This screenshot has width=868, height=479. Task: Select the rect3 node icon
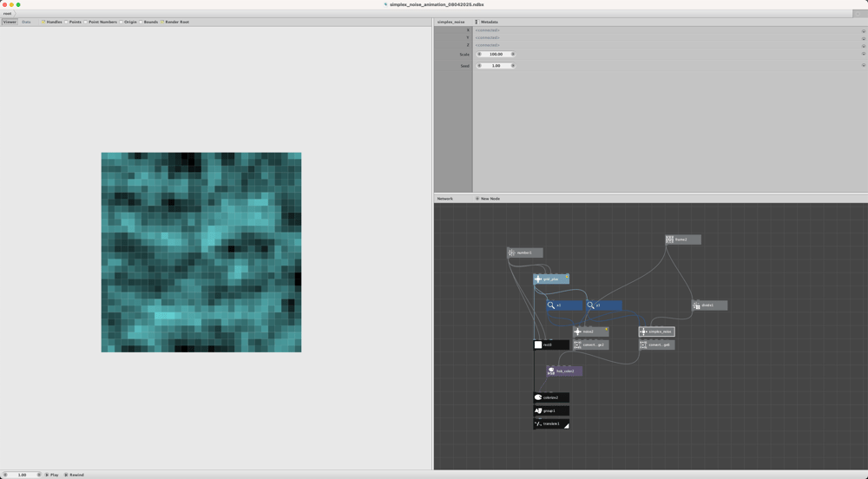click(538, 344)
